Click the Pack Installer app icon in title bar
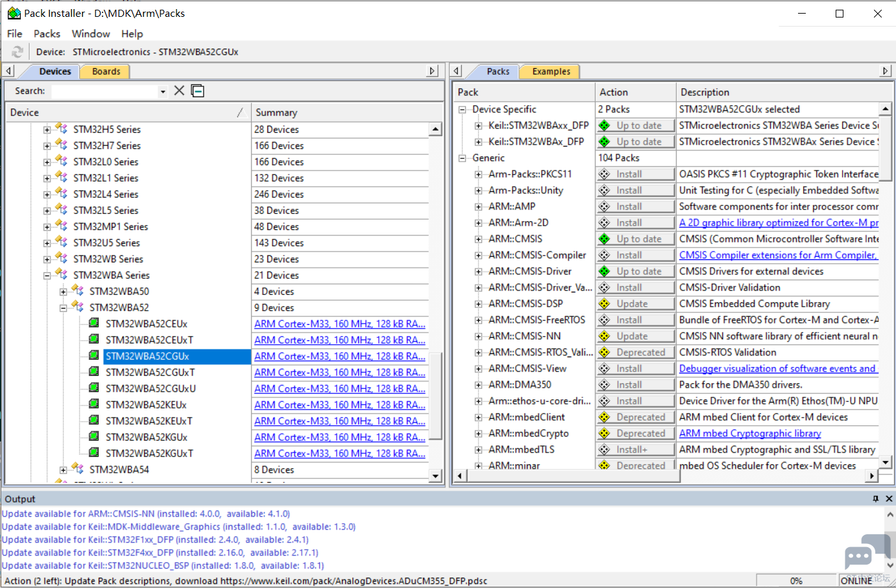 coord(14,13)
